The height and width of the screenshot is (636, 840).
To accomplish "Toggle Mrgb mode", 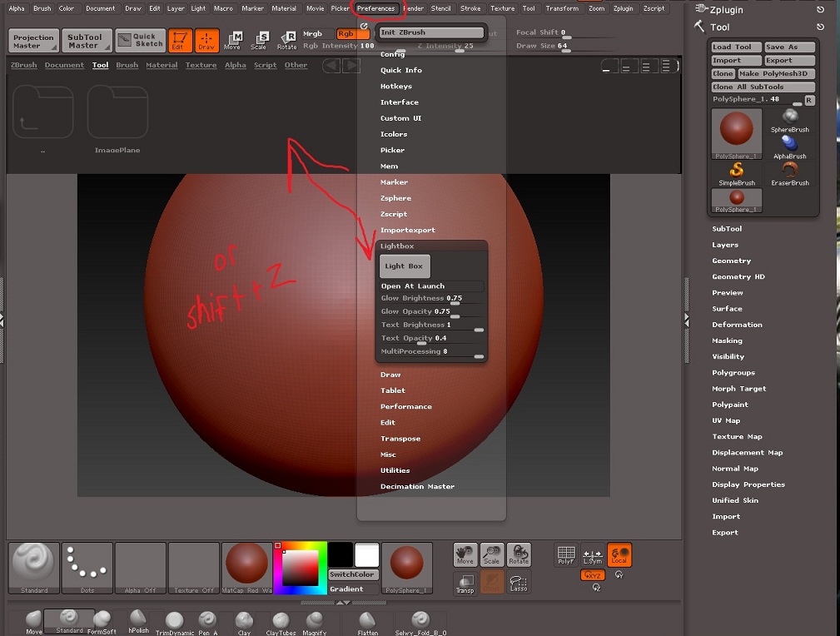I will pos(317,34).
